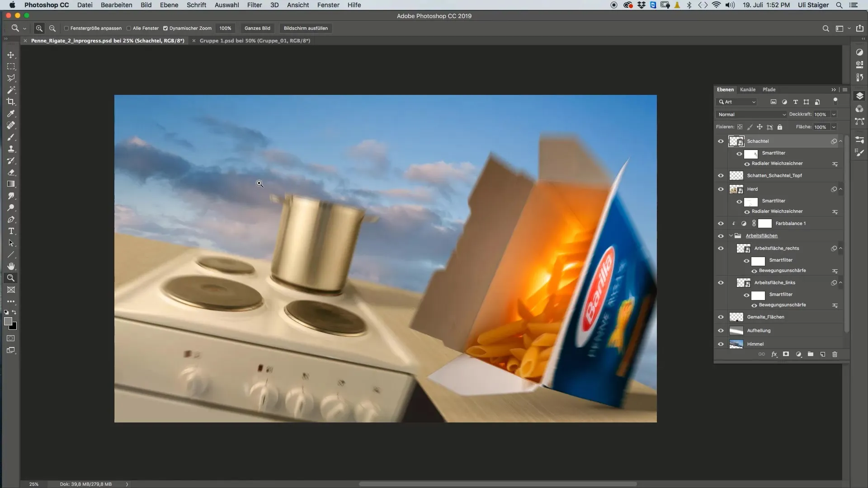The image size is (868, 488).
Task: Select the Gemalte_Flächen layer thumbnail
Action: tap(736, 317)
